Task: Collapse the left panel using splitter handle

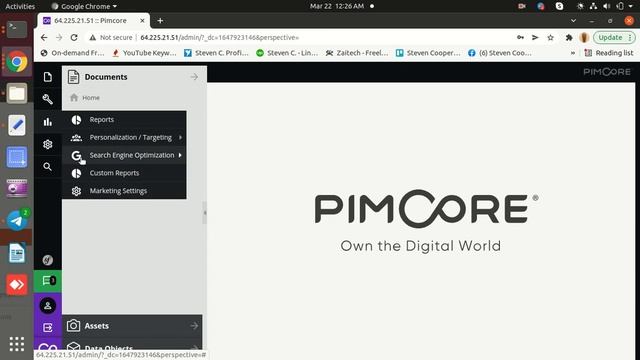Action: tap(204, 213)
